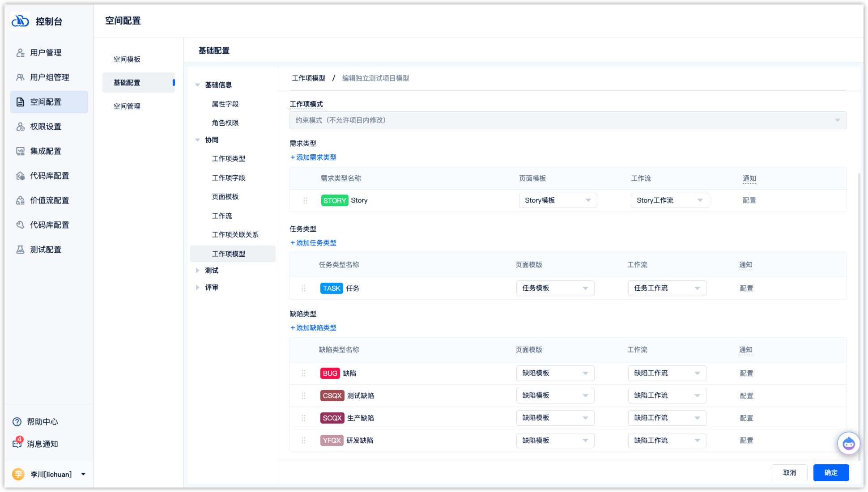The width and height of the screenshot is (868, 492).
Task: Click the integration config icon
Action: coord(20,151)
